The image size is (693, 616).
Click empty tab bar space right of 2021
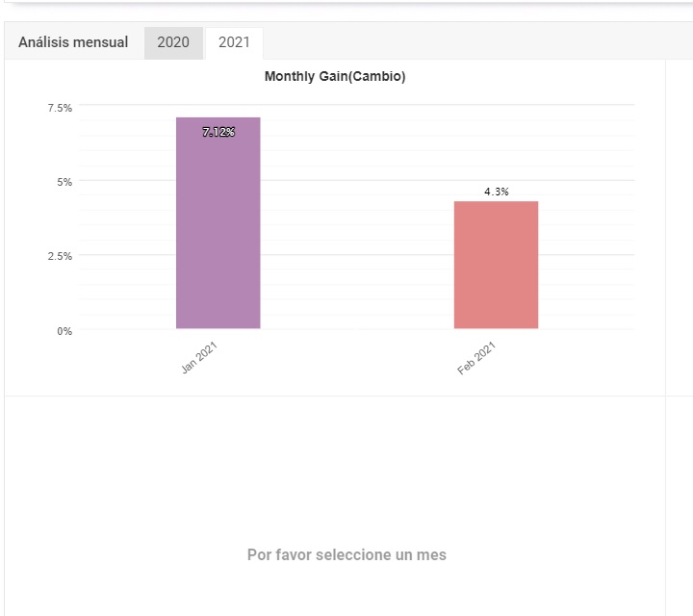pos(481,42)
